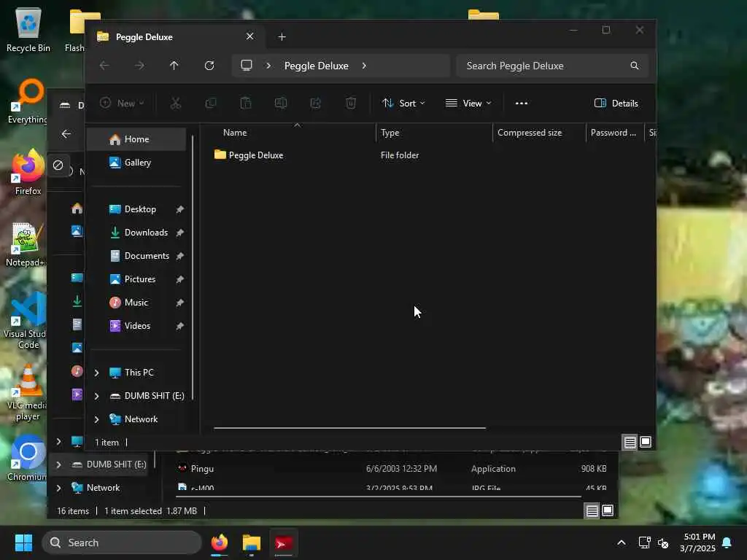
Task: Open Everything search desktop shortcut
Action: (x=27, y=101)
